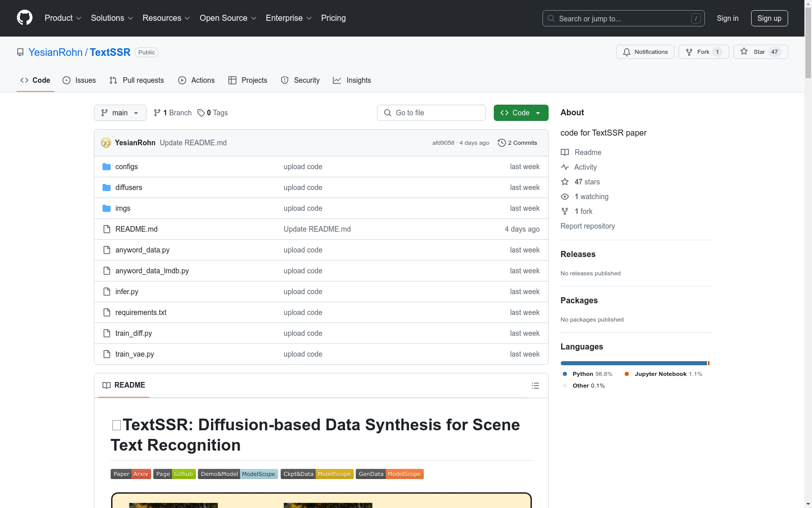The image size is (812, 508).
Task: Switch to the Insights tab
Action: point(352,80)
